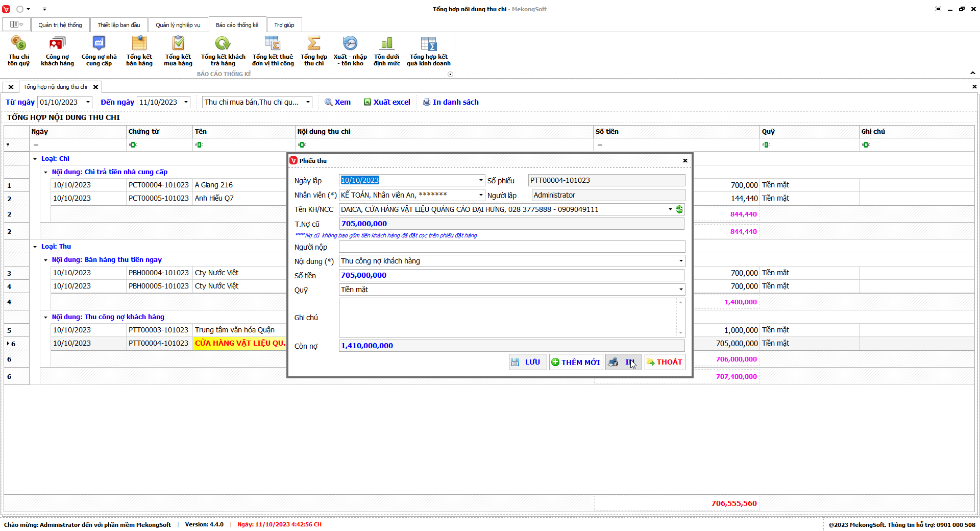Viewport: 980px width, 531px height.
Task: Click Xuất excel export button
Action: [387, 102]
